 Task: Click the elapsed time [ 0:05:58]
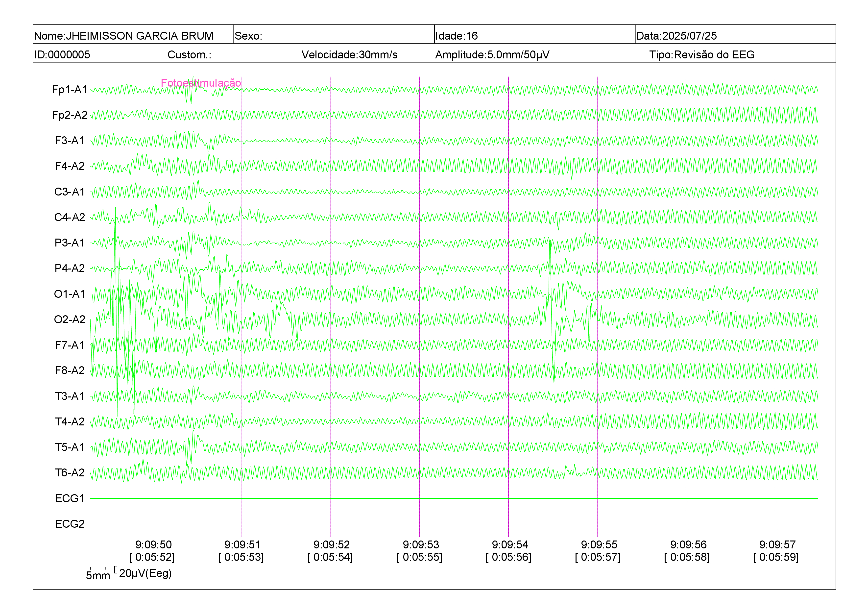687,557
